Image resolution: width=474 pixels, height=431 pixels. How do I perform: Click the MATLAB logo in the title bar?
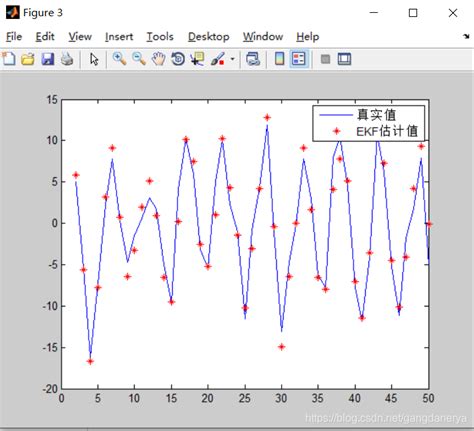pyautogui.click(x=13, y=13)
